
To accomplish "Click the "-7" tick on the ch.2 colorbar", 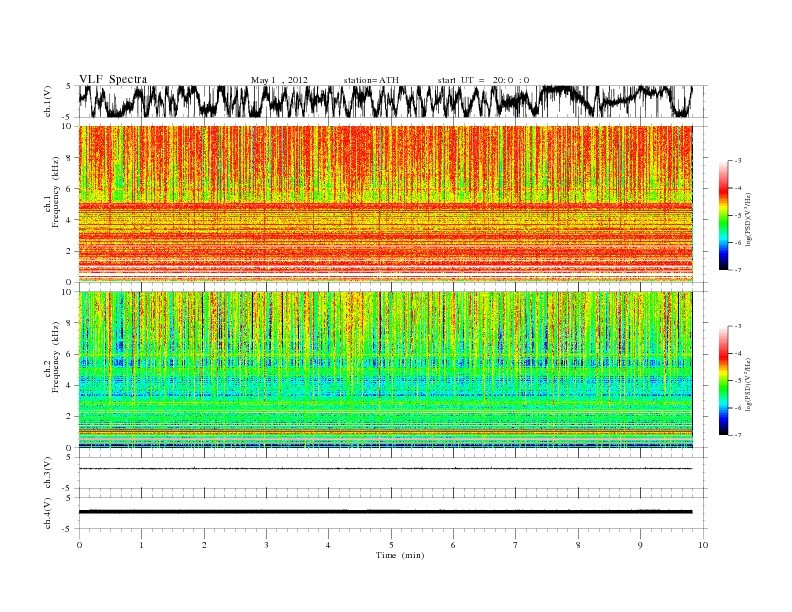I will coord(738,435).
